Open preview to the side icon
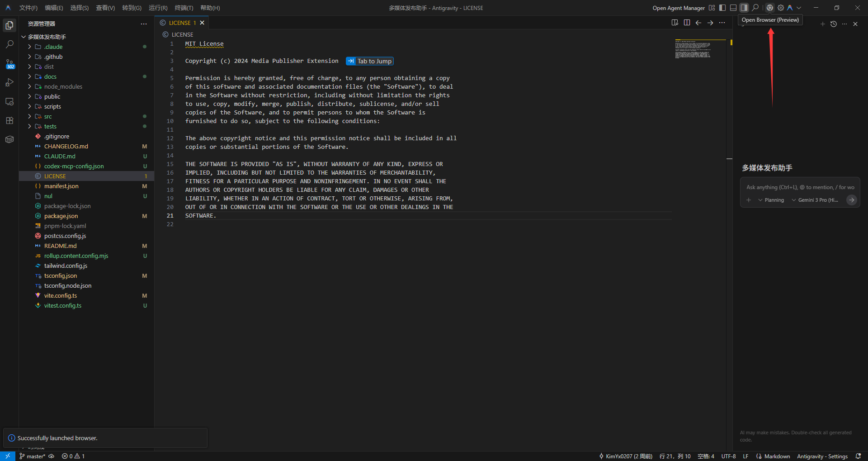868x461 pixels. pos(675,23)
